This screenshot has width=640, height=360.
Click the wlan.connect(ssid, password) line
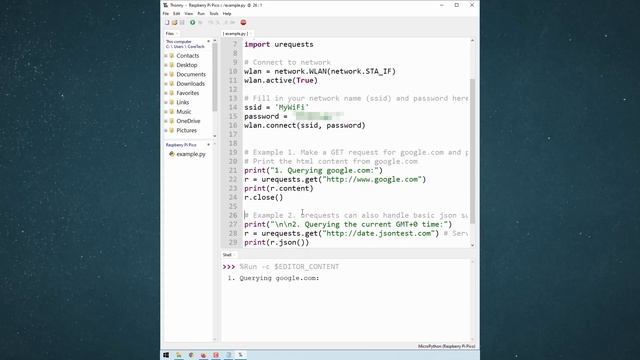[304, 125]
